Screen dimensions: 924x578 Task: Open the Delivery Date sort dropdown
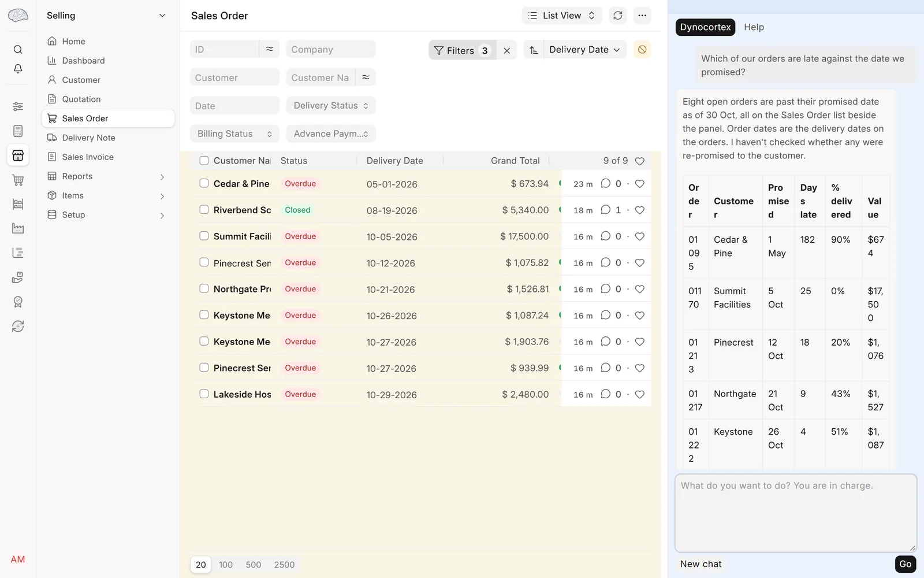(585, 50)
